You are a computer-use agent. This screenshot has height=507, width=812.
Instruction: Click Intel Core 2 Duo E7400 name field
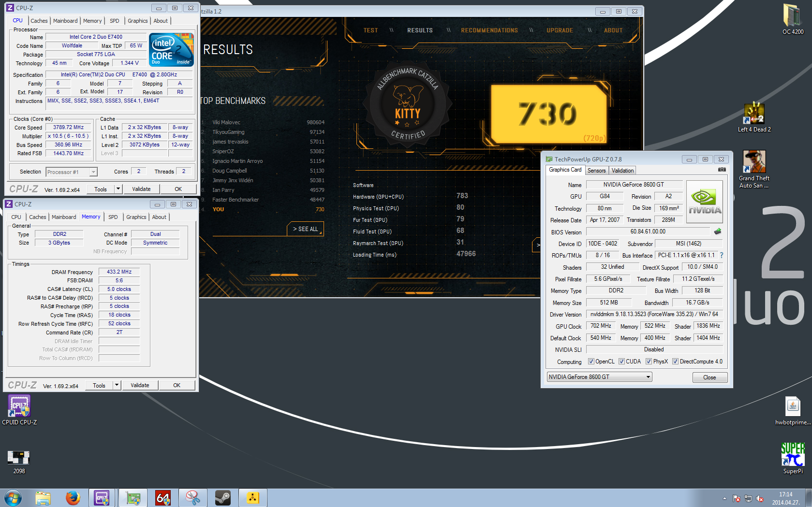[96, 37]
